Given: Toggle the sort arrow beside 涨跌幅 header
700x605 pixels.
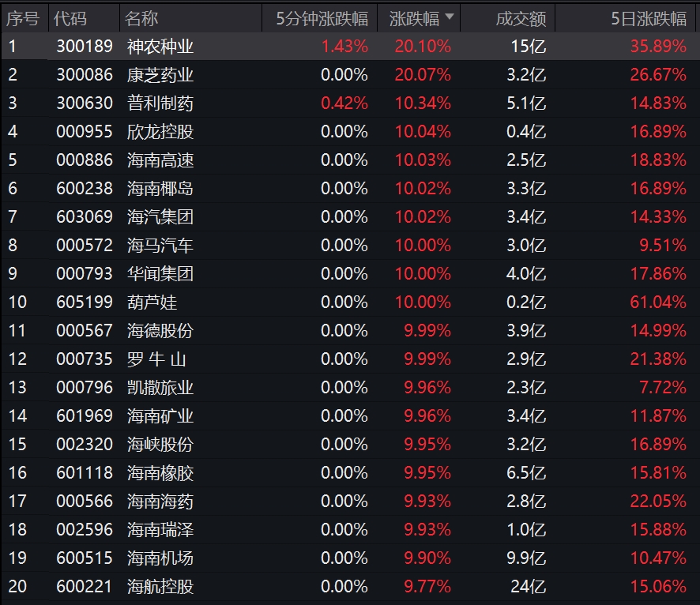Looking at the screenshot, I should pyautogui.click(x=450, y=17).
